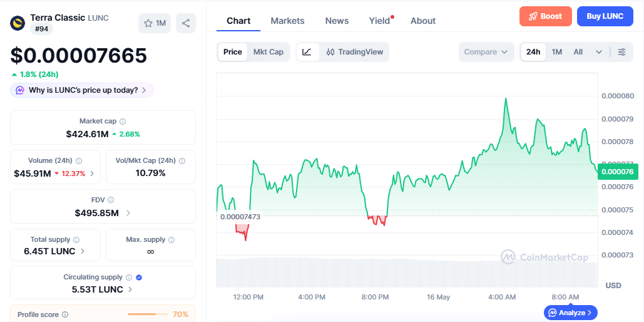
Task: Click the #94 rank badge
Action: click(x=41, y=29)
